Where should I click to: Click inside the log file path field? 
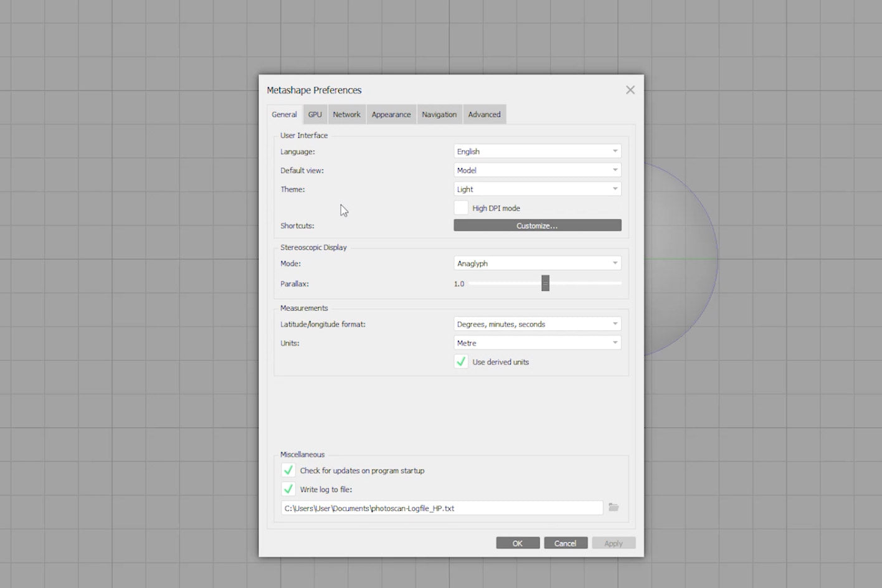pyautogui.click(x=442, y=508)
